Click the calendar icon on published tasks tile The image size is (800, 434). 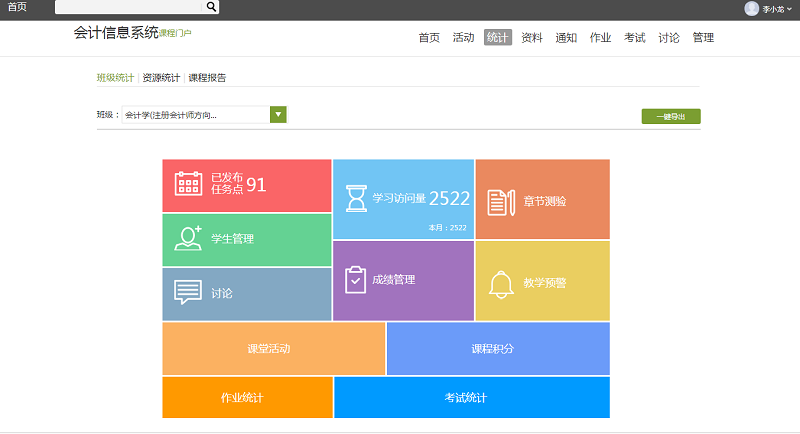click(x=189, y=184)
